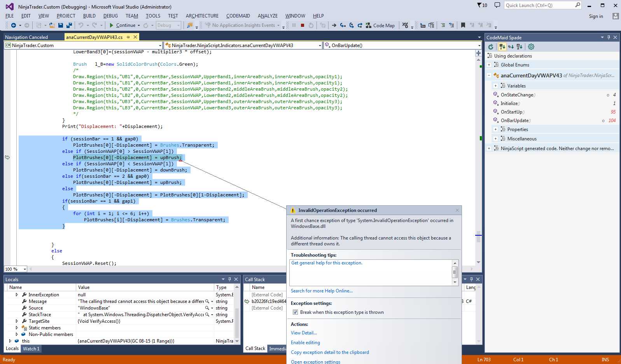Toggle bookmark on current line icon
The image size is (621, 364).
463,25
